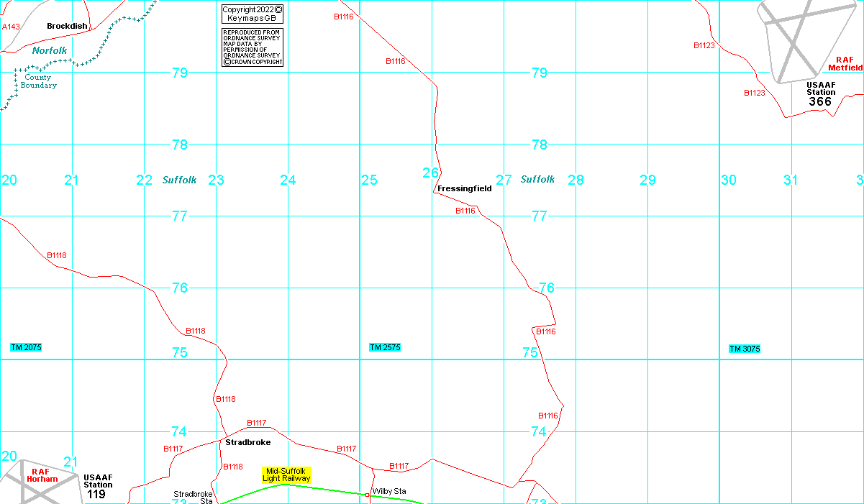Screen dimensions: 864x504
Task: Click the RAF Horham red text label
Action: 42,475
